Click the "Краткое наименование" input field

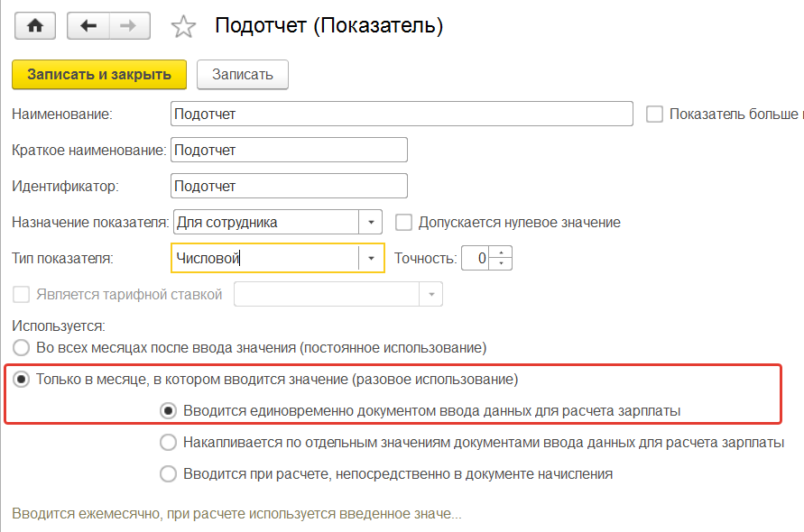point(289,151)
